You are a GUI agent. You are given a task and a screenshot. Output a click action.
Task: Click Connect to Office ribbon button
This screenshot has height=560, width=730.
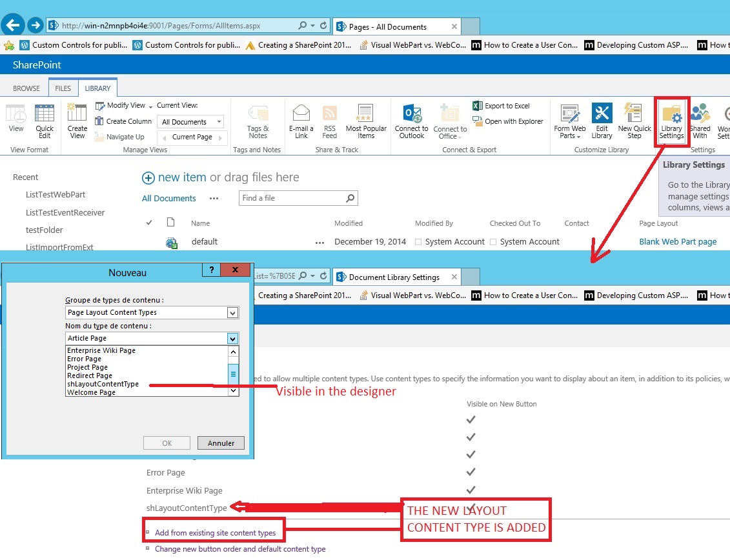pyautogui.click(x=450, y=122)
